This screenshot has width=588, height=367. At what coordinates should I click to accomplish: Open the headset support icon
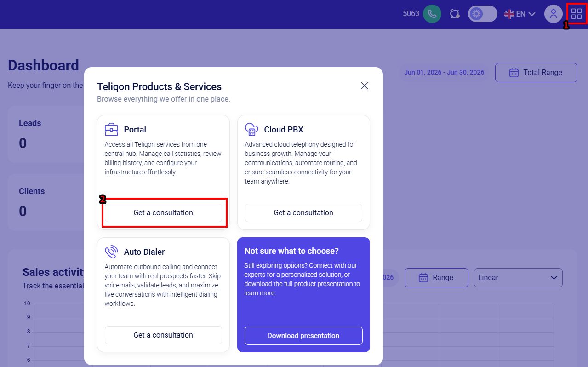tap(455, 14)
